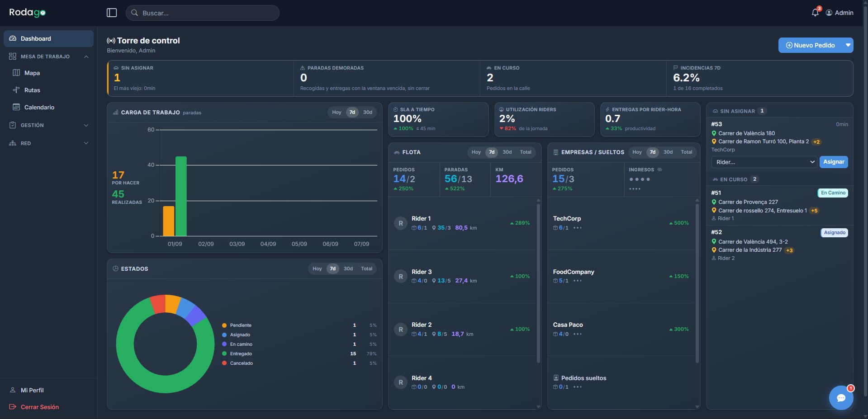
Task: Click the Rider 4 avatar
Action: pyautogui.click(x=401, y=382)
